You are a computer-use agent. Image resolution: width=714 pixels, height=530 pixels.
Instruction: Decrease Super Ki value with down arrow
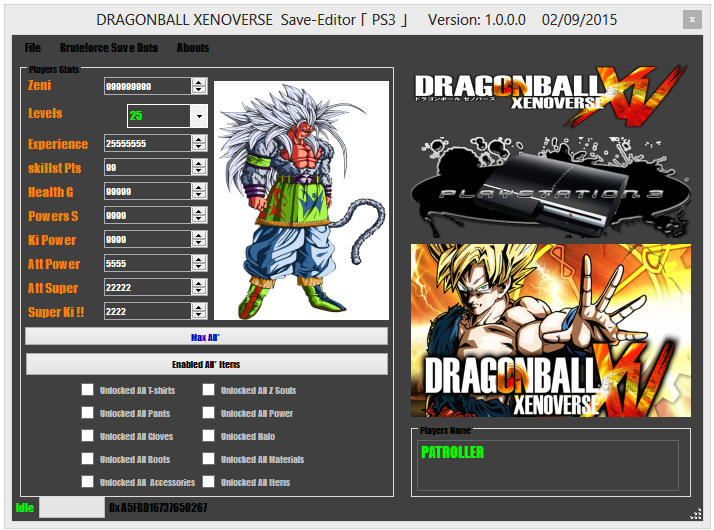(199, 316)
